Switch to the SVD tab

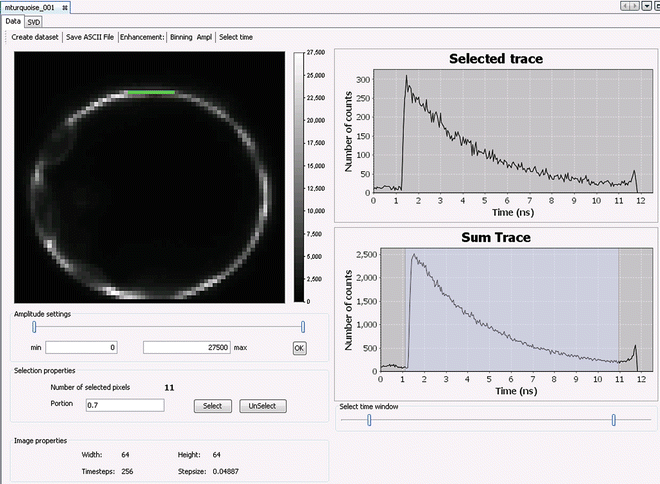tap(34, 21)
